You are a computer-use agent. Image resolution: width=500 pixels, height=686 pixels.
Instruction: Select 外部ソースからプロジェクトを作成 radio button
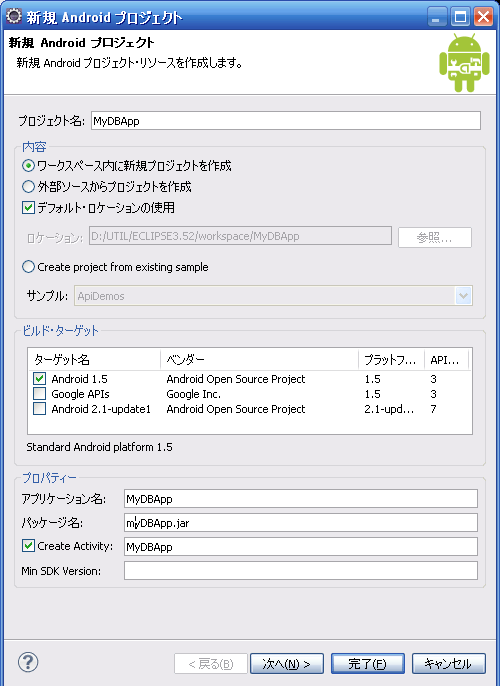pos(28,187)
